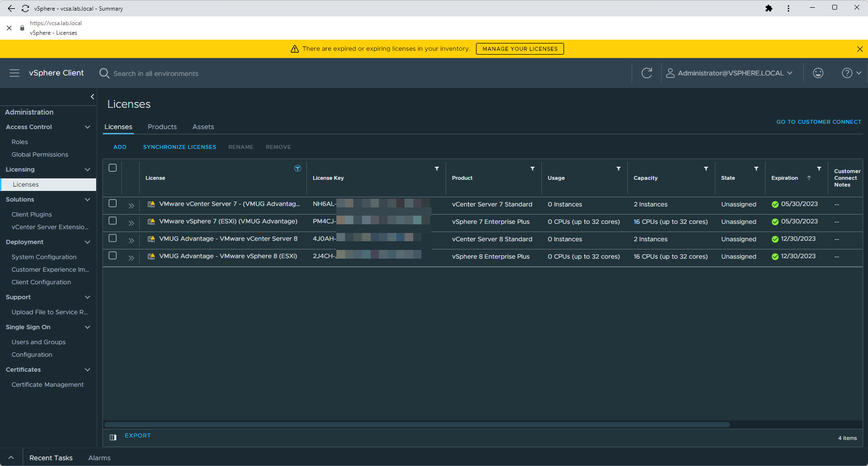The image size is (868, 466).
Task: Expand the bottom Recent Tasks panel arrow
Action: pyautogui.click(x=11, y=457)
